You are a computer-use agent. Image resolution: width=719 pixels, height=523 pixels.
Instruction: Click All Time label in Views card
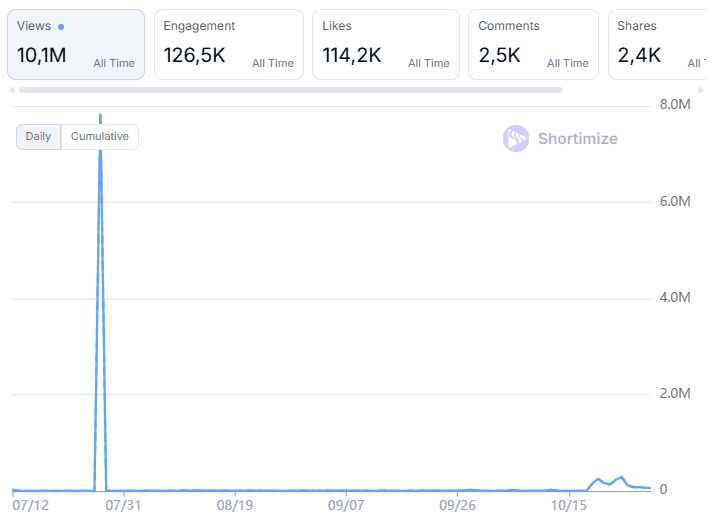(114, 63)
